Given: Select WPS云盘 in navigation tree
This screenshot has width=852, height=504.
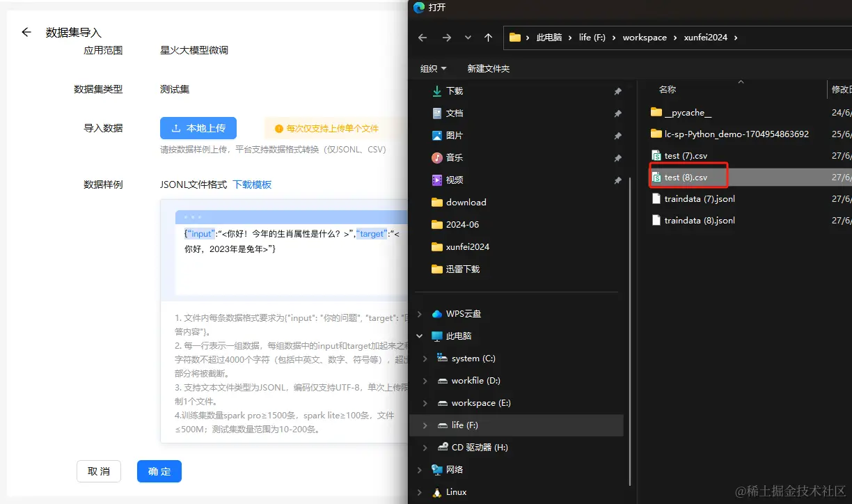Looking at the screenshot, I should 457,314.
